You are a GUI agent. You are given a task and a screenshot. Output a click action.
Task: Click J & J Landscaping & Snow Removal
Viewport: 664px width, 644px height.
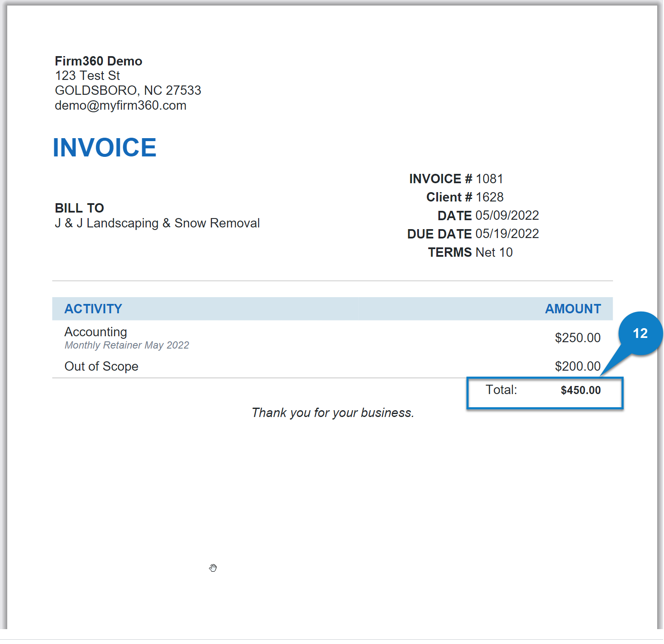(157, 223)
